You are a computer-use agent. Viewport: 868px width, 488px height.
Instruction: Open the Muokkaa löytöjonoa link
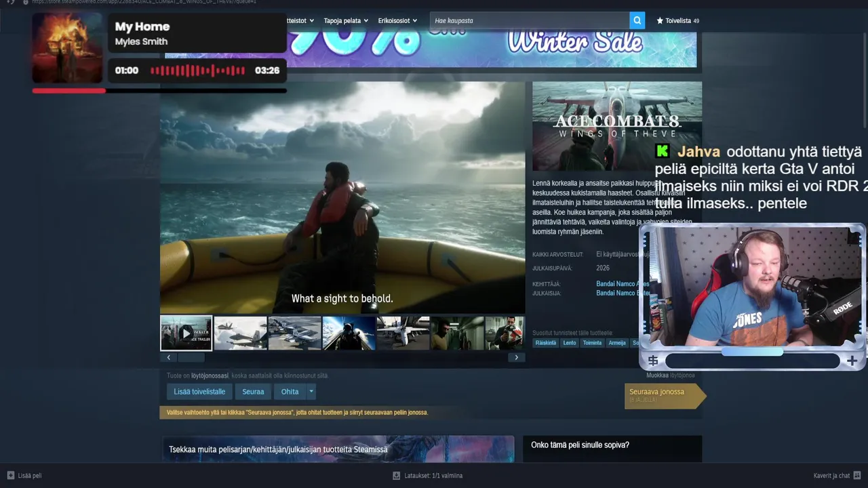[x=670, y=375]
